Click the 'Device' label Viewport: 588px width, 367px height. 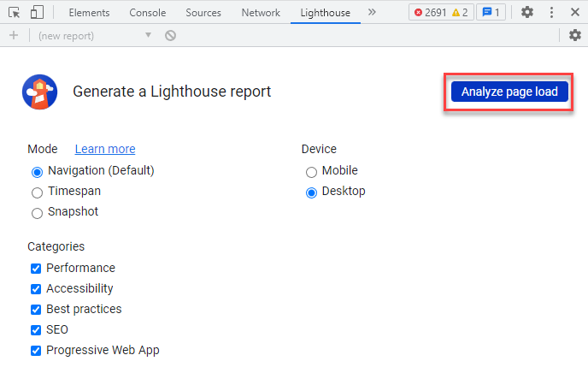(319, 149)
